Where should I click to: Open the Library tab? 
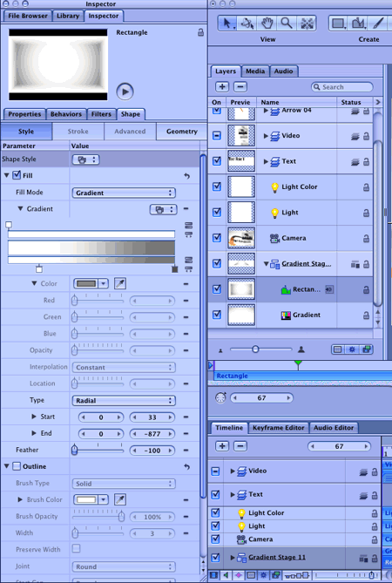68,16
